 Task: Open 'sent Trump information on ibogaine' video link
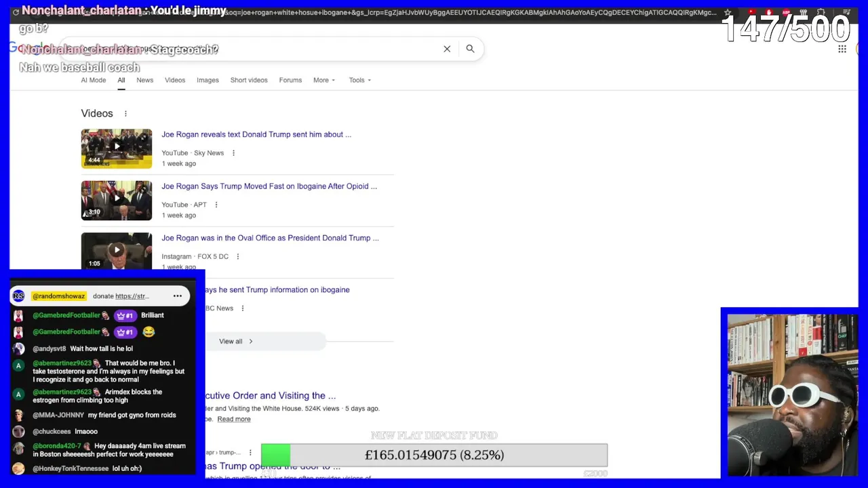[277, 290]
